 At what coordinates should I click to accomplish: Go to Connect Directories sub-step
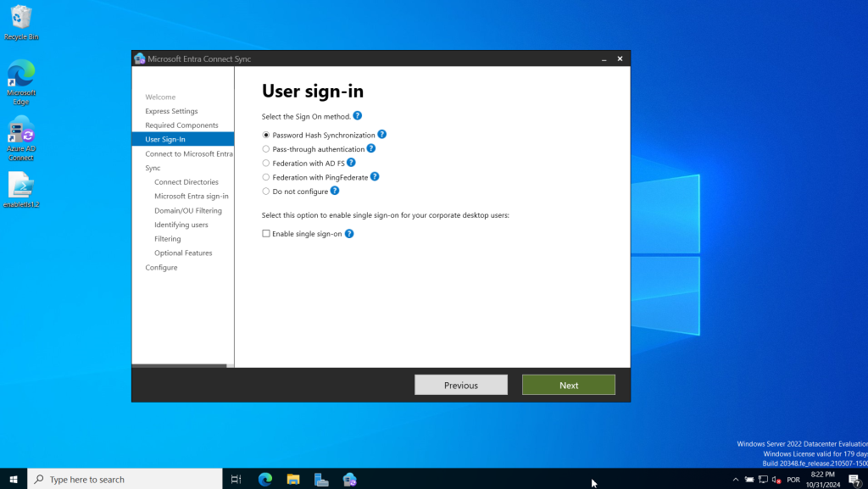pos(186,182)
